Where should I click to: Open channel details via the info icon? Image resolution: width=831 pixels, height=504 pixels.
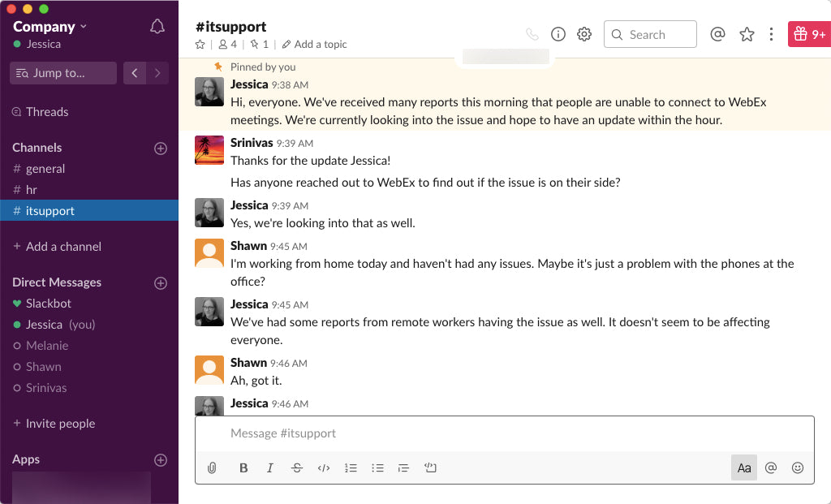558,34
